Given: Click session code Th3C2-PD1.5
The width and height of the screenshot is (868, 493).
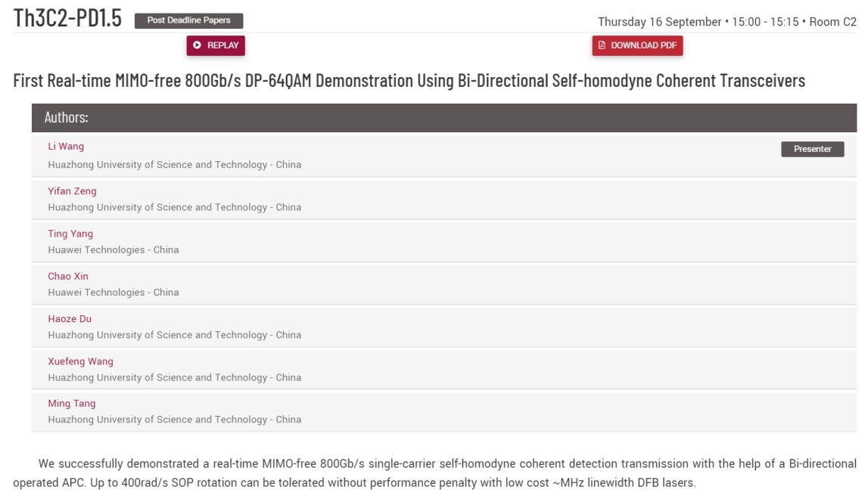Looking at the screenshot, I should [x=67, y=19].
